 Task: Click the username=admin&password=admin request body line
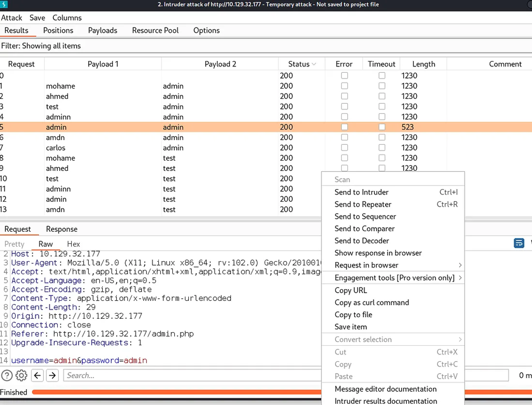pyautogui.click(x=79, y=360)
